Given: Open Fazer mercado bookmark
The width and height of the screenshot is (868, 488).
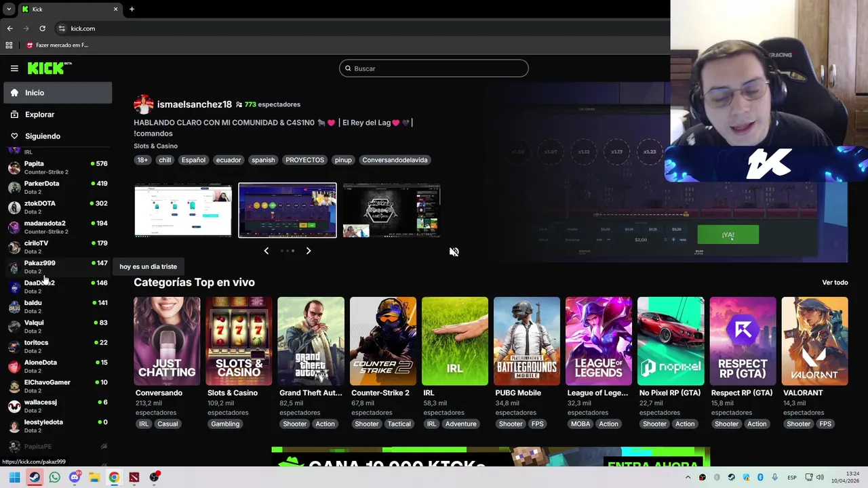Looking at the screenshot, I should click(57, 45).
